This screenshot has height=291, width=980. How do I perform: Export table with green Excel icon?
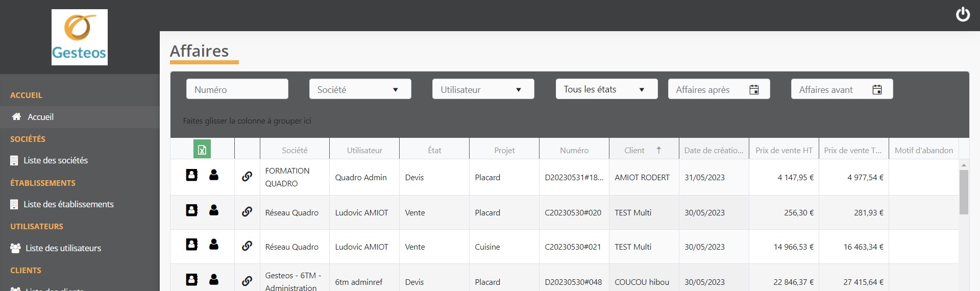(202, 150)
